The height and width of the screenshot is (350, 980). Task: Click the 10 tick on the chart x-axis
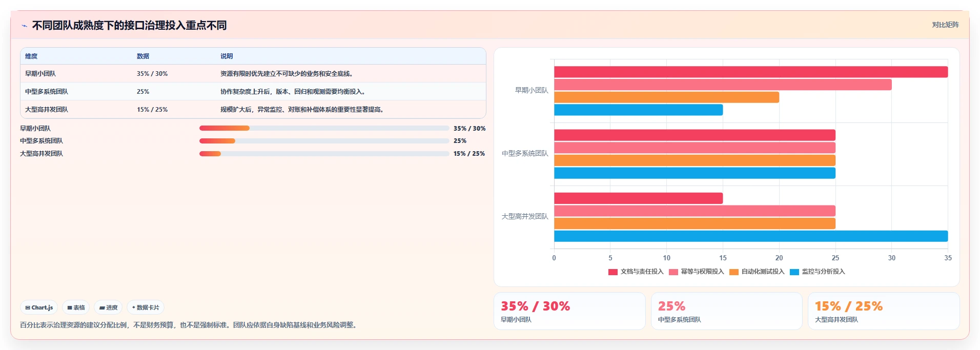pos(666,258)
